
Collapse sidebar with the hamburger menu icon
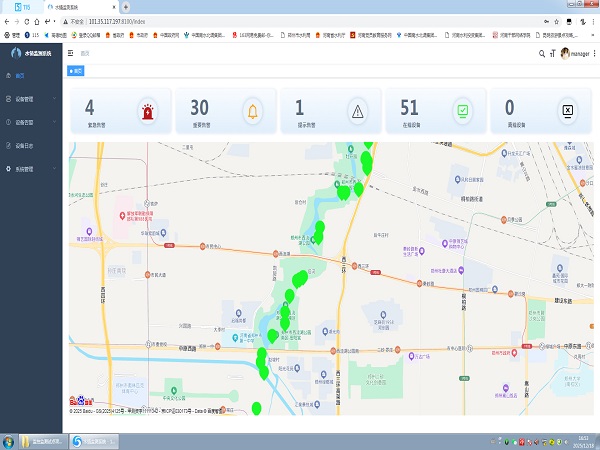point(71,53)
